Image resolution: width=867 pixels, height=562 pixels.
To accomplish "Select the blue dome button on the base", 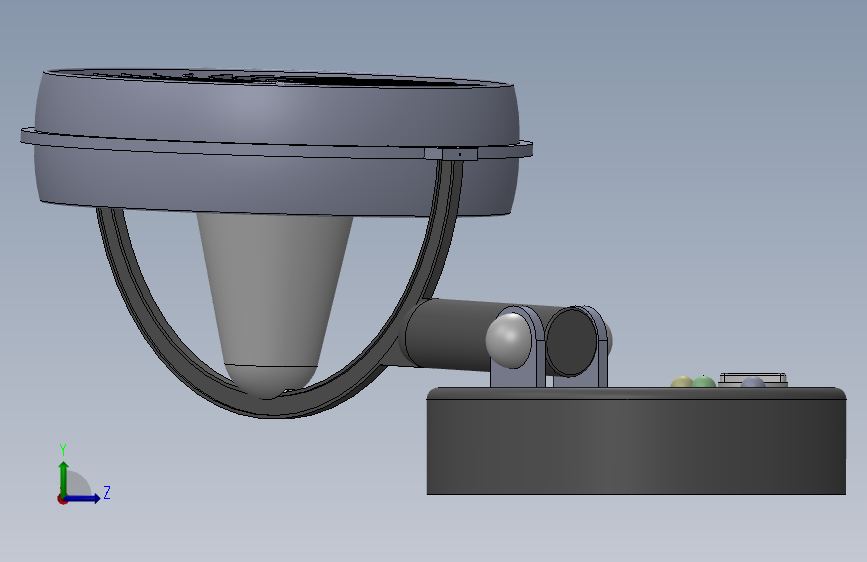I will pos(752,382).
